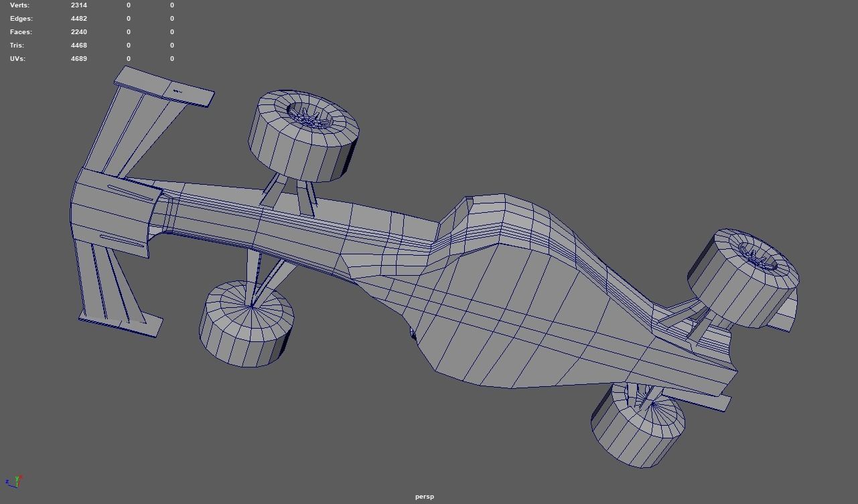This screenshot has height=504, width=858.
Task: Click the UV count value 4689
Action: tap(79, 59)
